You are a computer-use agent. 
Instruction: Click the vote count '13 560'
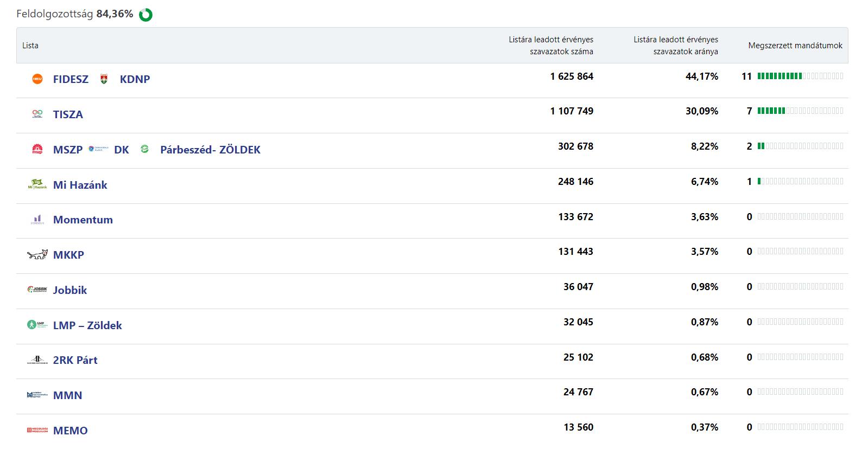[579, 427]
